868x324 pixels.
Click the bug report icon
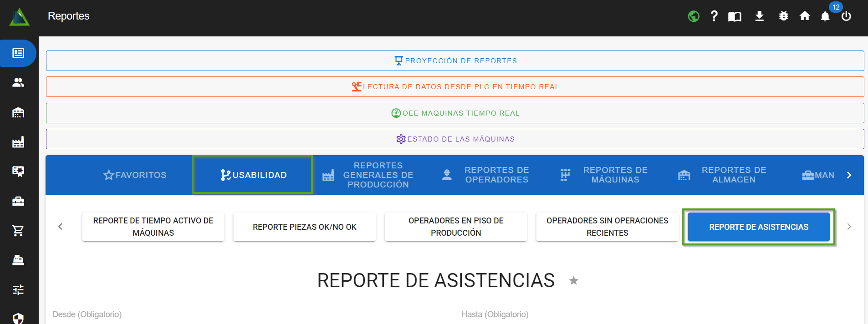coord(783,16)
